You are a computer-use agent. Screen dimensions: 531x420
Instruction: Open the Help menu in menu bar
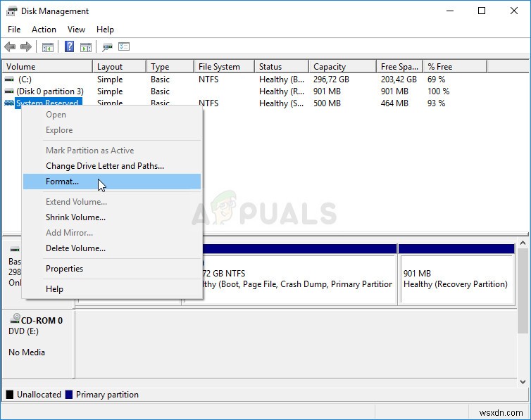[105, 30]
